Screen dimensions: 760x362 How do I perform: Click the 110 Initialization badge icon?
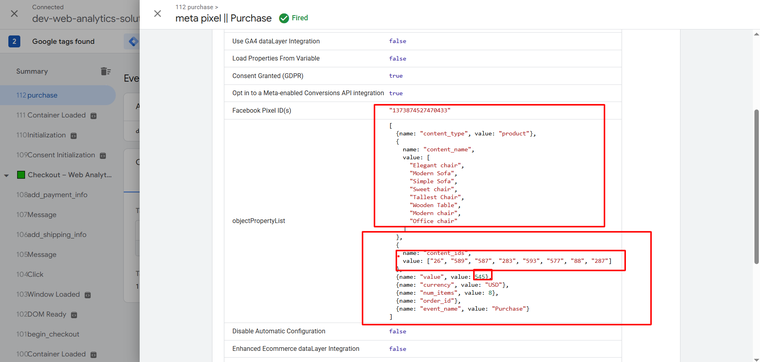tap(74, 136)
